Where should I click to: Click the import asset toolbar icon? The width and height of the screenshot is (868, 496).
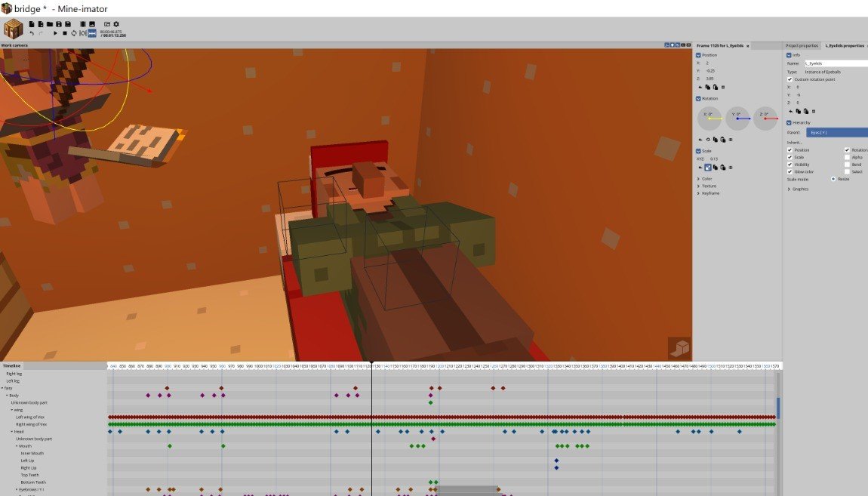(x=41, y=24)
